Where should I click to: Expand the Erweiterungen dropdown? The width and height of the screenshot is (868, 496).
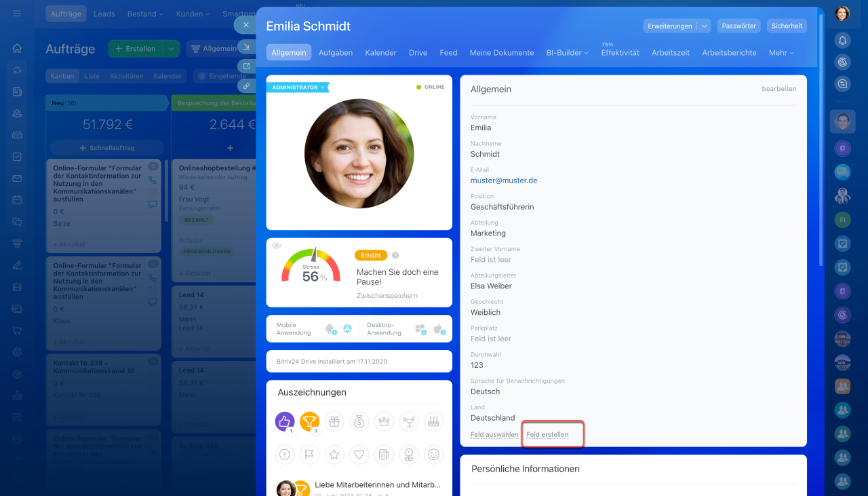coord(705,26)
